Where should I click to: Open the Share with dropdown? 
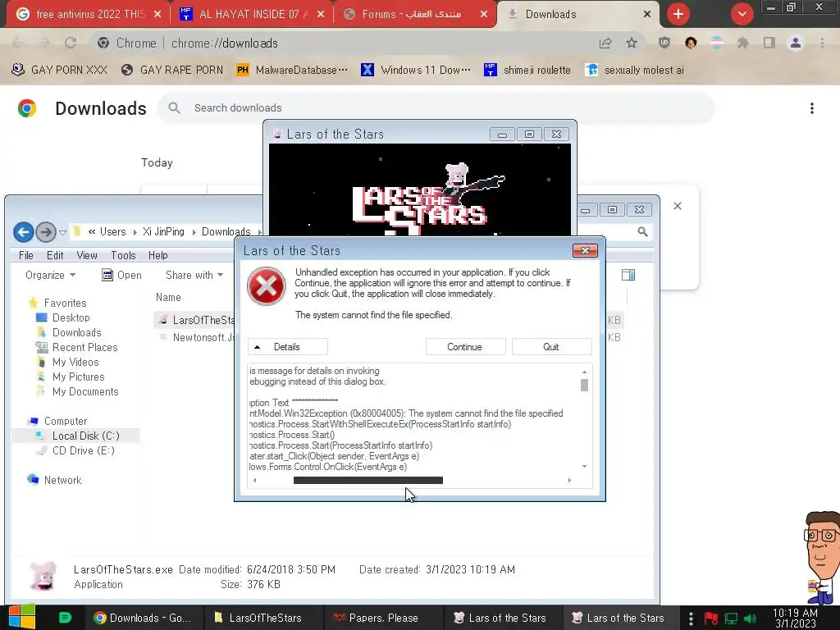194,275
